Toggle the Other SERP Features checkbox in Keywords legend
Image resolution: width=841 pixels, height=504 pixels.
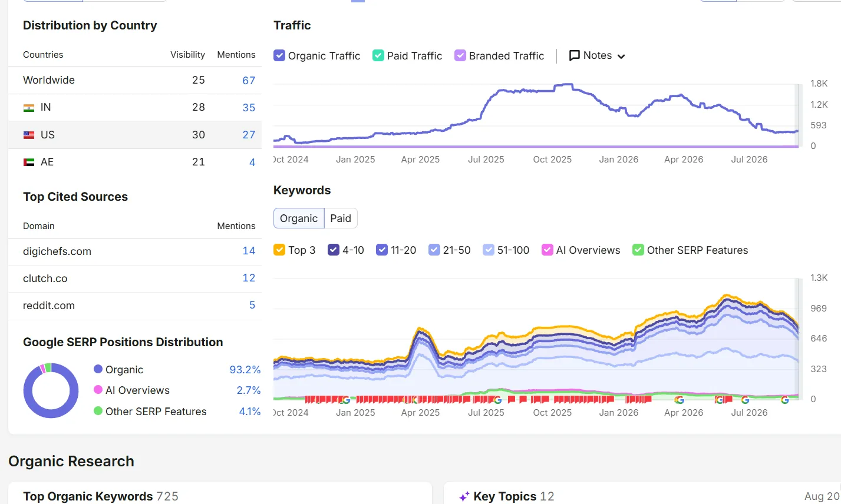pyautogui.click(x=638, y=250)
